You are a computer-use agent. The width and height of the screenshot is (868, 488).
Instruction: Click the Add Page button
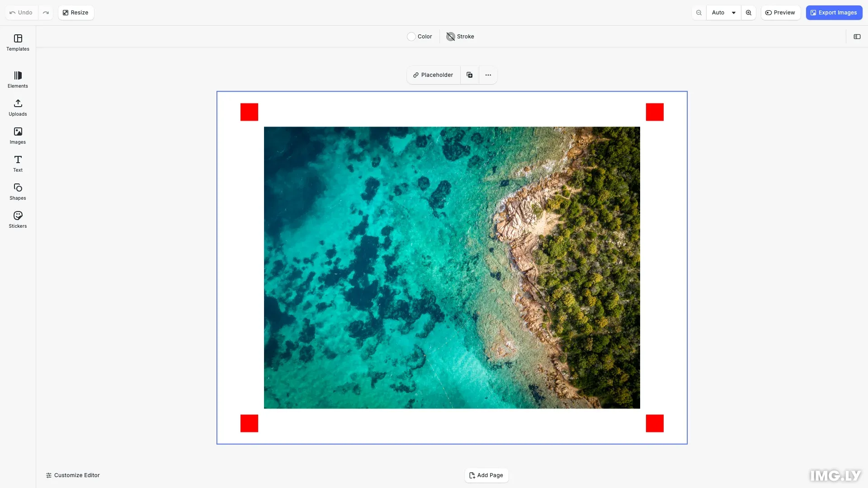coord(486,475)
